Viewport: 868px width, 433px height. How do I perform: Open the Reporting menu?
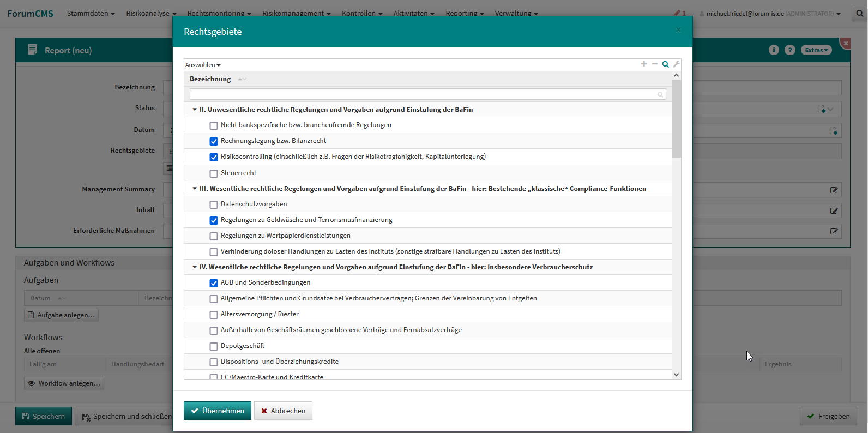coord(464,14)
